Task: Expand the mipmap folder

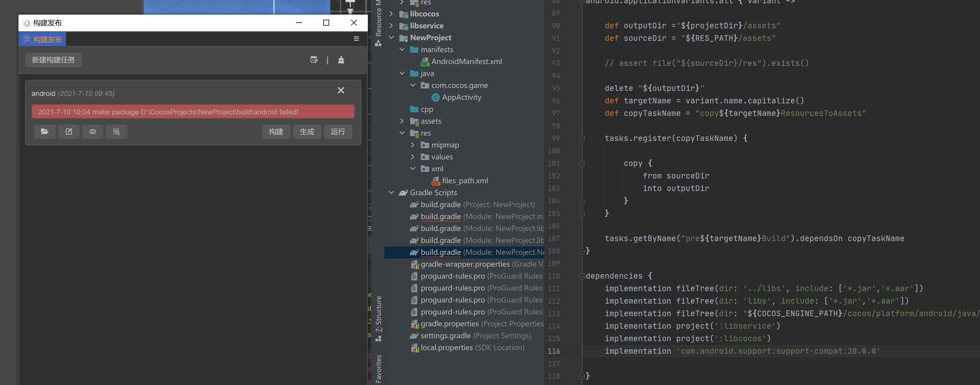Action: coord(413,145)
